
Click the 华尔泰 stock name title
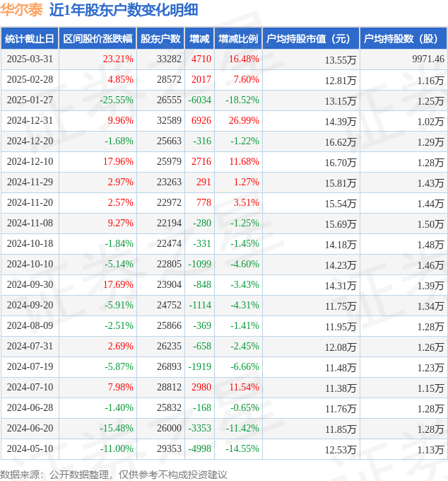coord(21,10)
